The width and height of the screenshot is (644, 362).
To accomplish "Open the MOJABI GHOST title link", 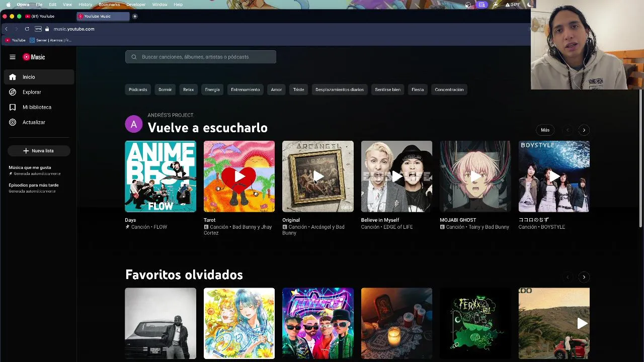I will 458,220.
